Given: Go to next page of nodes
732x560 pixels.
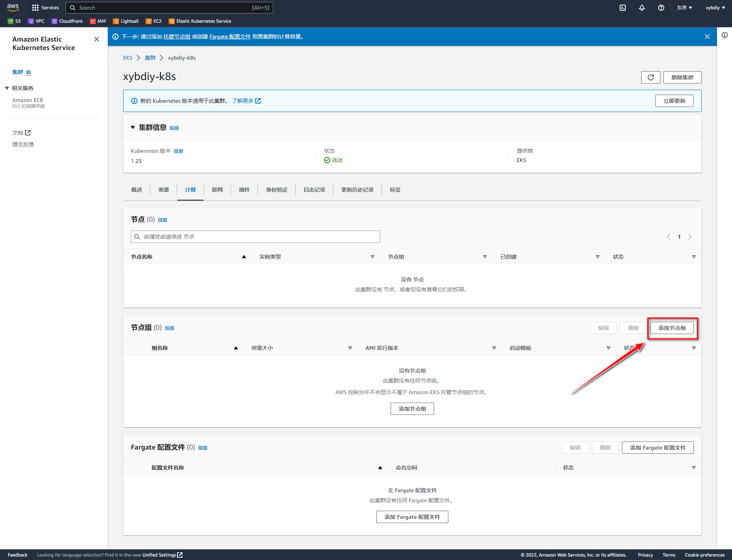Looking at the screenshot, I should coord(690,237).
